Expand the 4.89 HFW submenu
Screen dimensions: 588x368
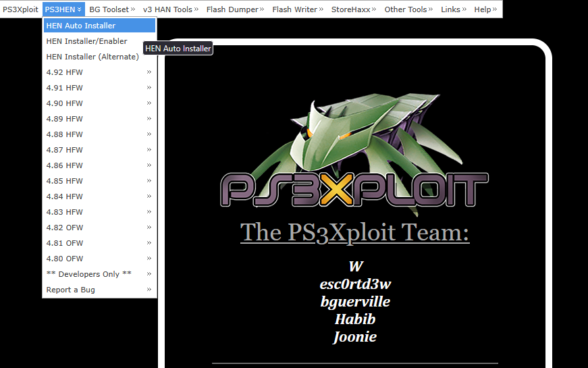click(x=99, y=119)
